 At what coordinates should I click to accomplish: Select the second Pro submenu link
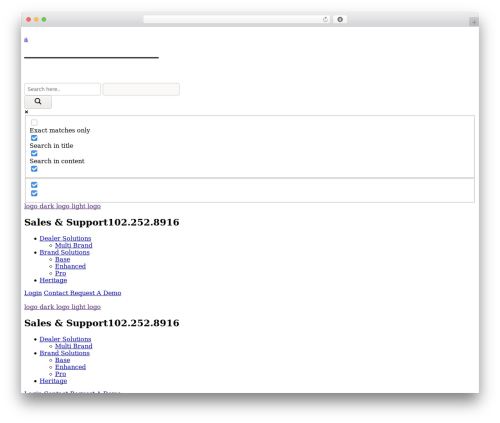[61, 374]
